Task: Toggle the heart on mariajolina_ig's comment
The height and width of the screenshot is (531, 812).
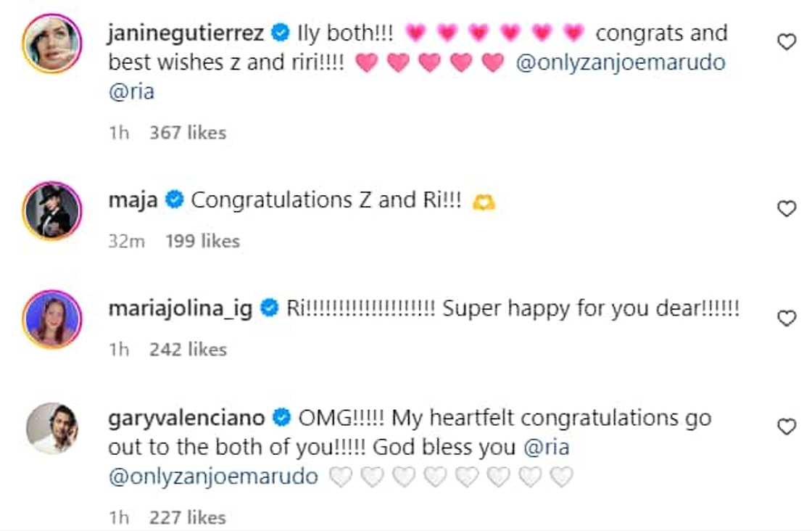Action: [787, 318]
